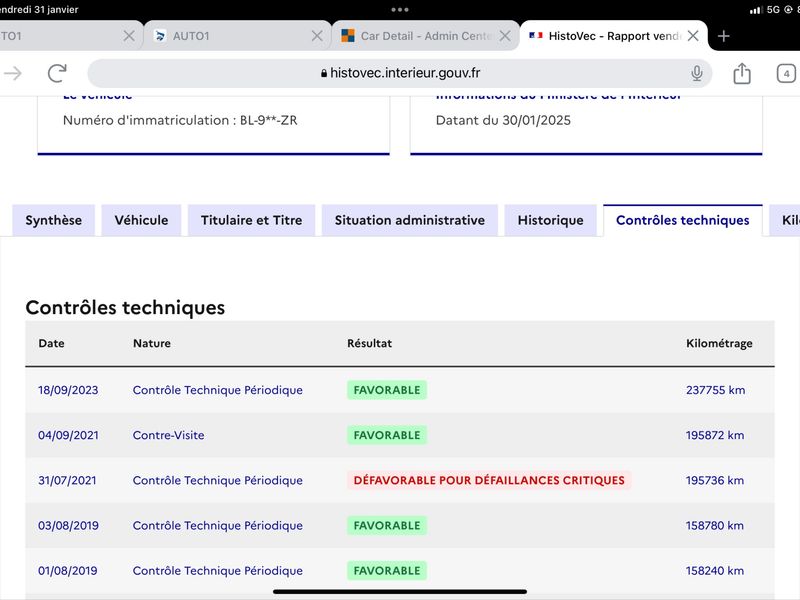Click Contrôle Technique Périodique for 31/07/2021
Viewport: 800px width, 600px height.
tap(217, 481)
